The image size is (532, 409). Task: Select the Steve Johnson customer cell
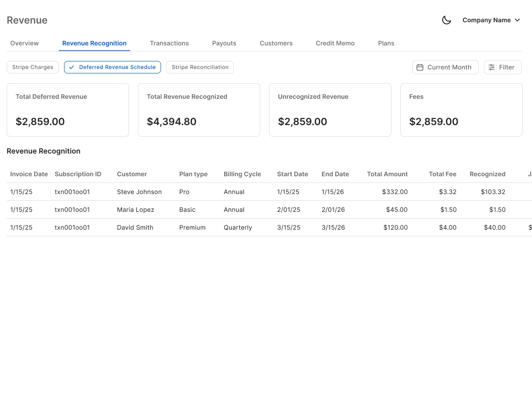139,192
